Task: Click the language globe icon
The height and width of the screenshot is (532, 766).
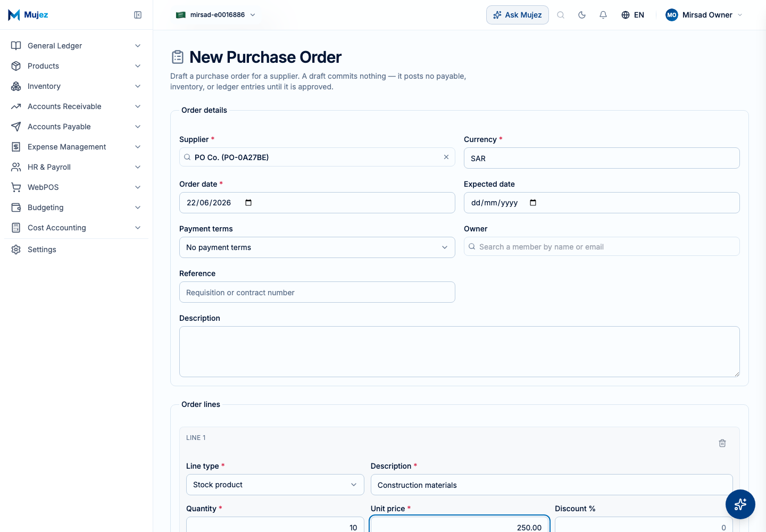Action: coord(626,15)
